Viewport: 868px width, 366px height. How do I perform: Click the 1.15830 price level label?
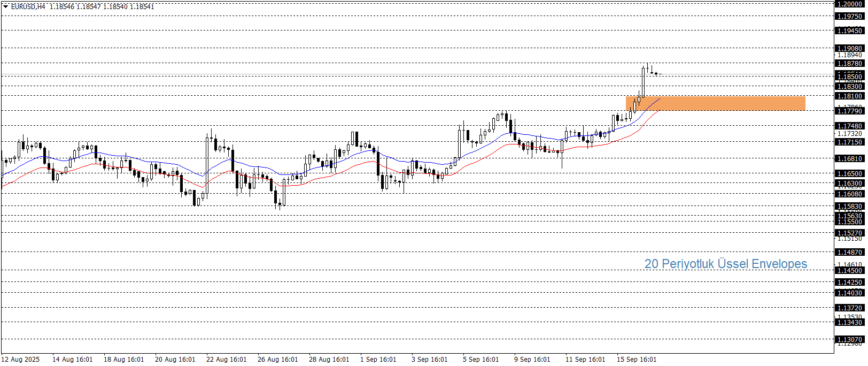[849, 206]
